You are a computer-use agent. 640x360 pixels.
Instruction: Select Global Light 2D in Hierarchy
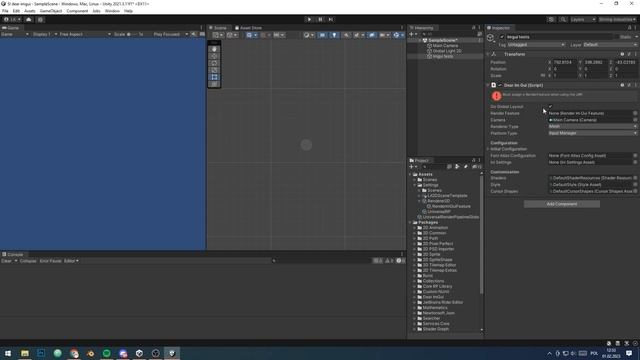coord(447,51)
